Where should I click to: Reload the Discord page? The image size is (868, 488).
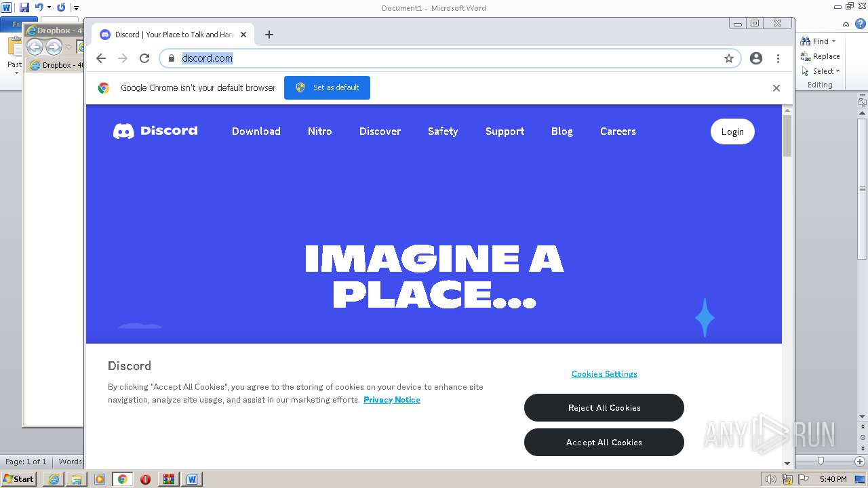pyautogui.click(x=144, y=58)
